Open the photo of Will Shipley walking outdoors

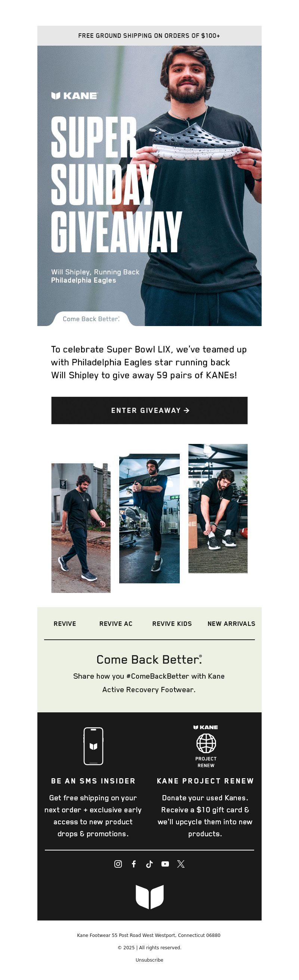81,528
